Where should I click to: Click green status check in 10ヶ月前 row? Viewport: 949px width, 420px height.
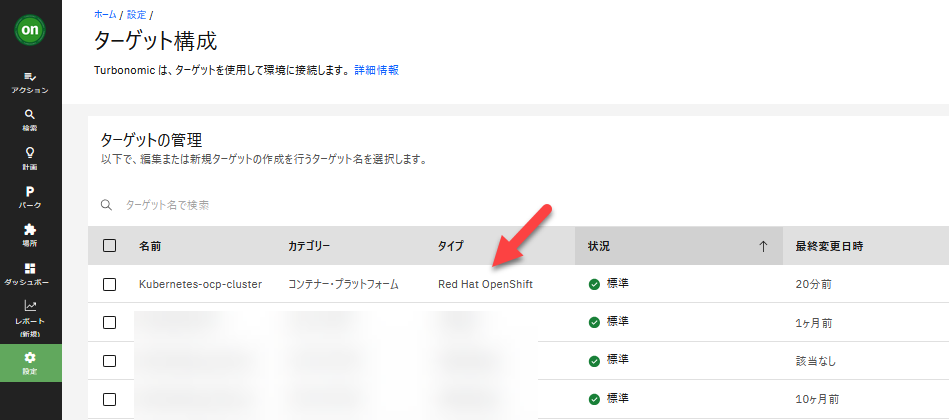click(594, 399)
